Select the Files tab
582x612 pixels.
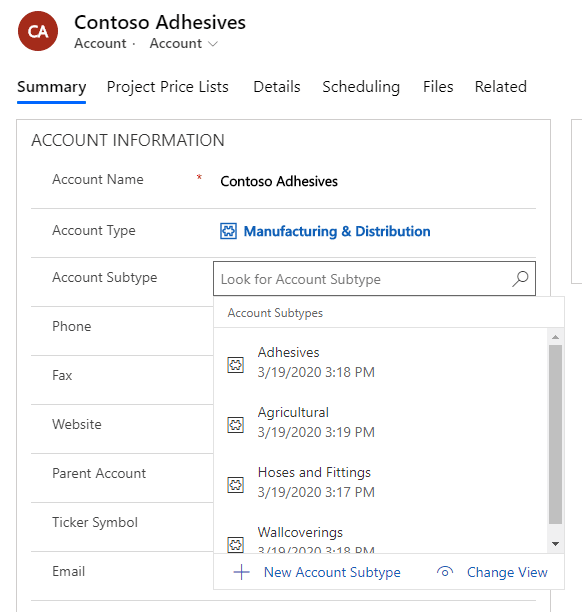[438, 87]
